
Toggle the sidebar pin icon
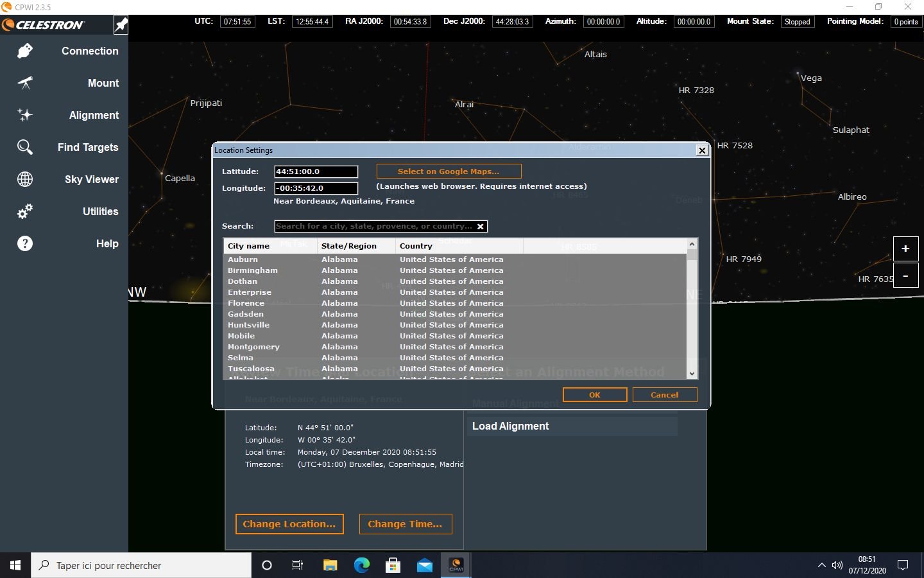pos(121,25)
